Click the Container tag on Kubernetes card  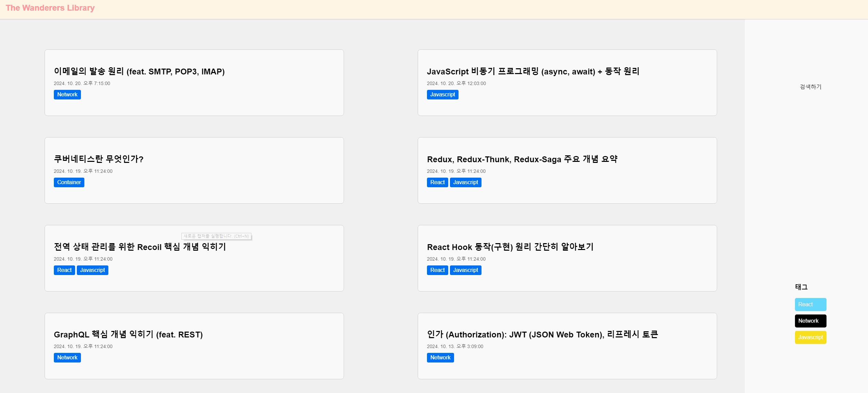69,182
